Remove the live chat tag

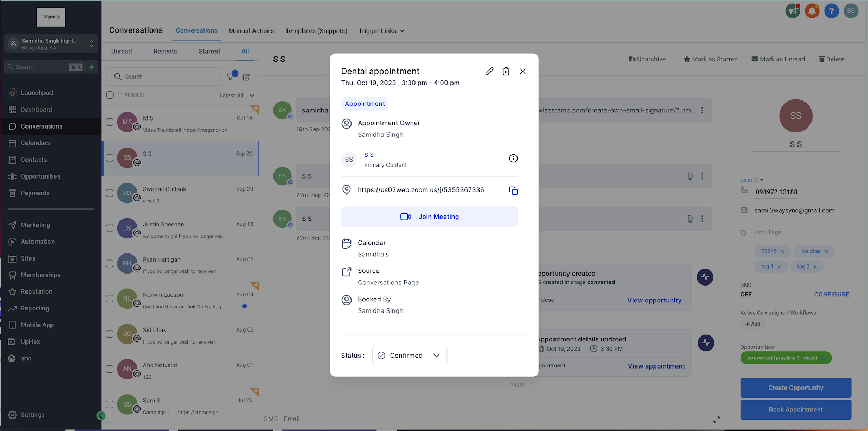[x=826, y=251]
